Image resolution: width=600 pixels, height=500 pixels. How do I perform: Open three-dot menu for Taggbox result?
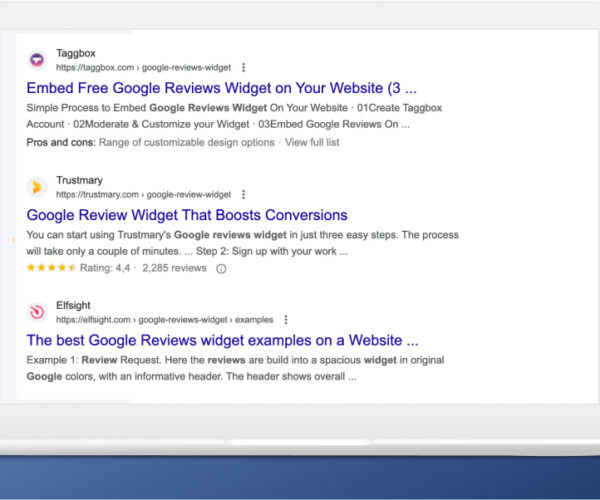click(243, 68)
